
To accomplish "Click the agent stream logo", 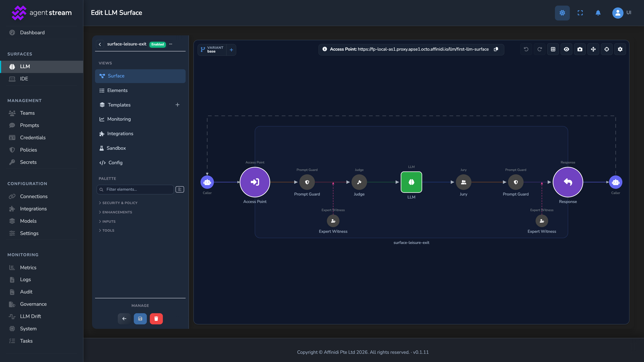I will [42, 13].
